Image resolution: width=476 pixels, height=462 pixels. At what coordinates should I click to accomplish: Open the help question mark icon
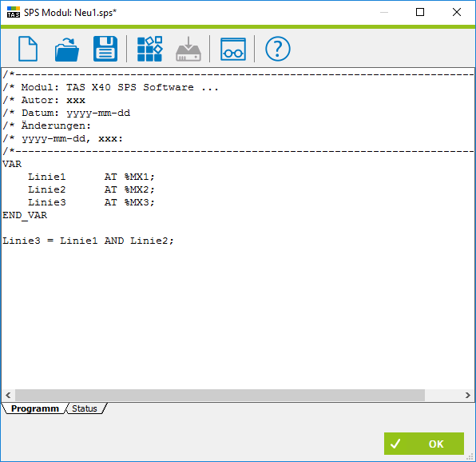pos(277,49)
